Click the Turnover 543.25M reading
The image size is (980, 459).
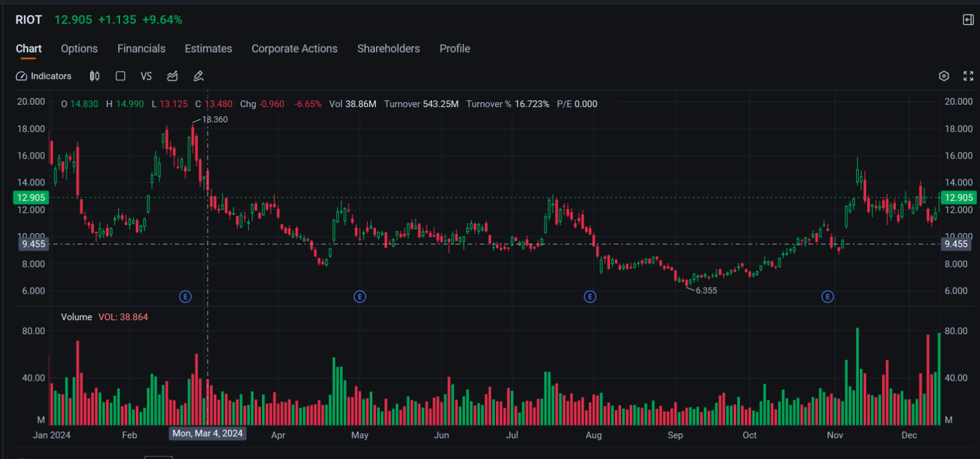[x=421, y=104]
